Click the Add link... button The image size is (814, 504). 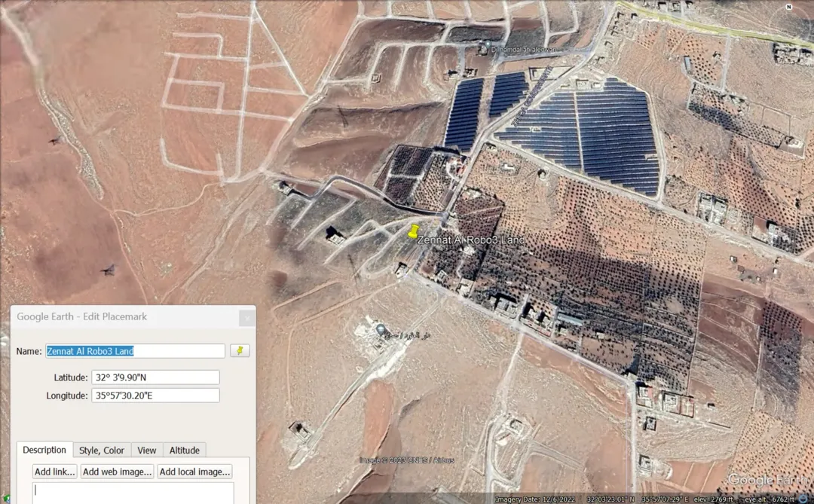pos(54,472)
